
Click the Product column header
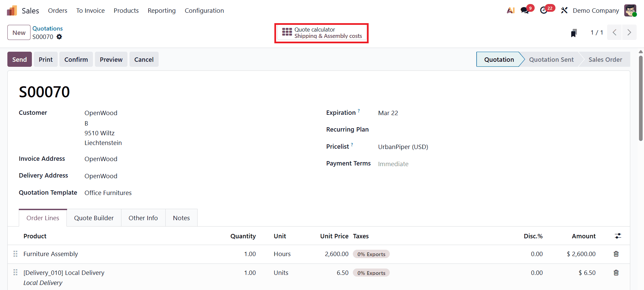click(x=35, y=236)
